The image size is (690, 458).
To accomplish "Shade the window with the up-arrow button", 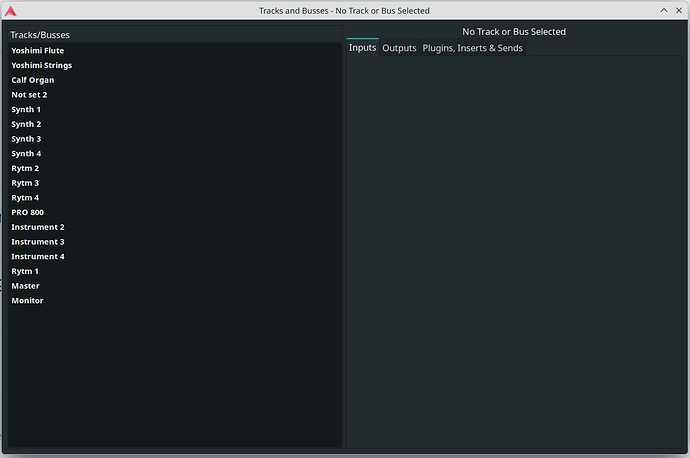I will [664, 11].
